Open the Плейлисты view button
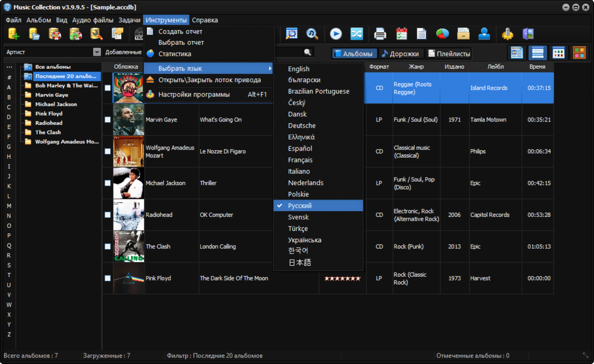The height and width of the screenshot is (364, 594). pos(449,54)
